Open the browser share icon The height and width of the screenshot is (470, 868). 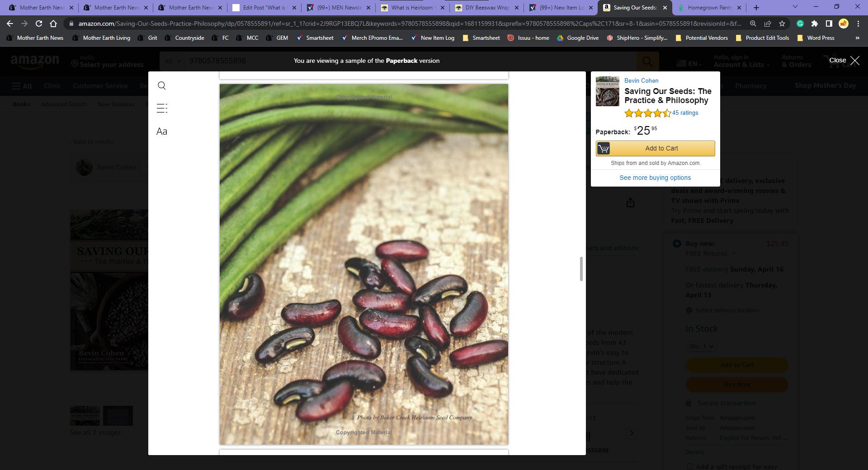[x=768, y=23]
